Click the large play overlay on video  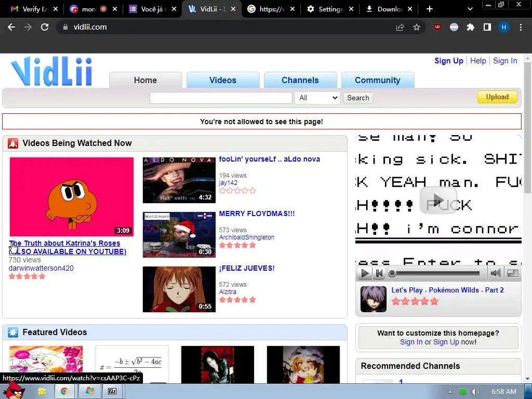pos(438,200)
